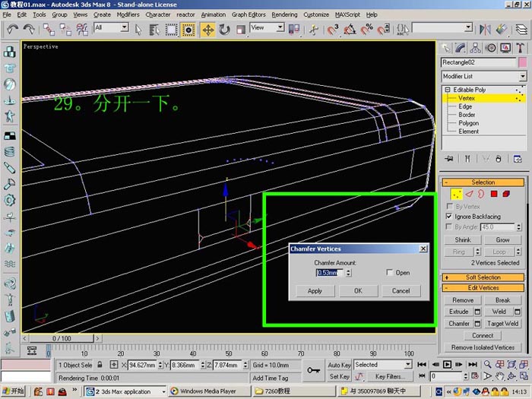Viewport: 532px width, 399px height.
Task: Click Cancel in Chamfer Vertices dialog
Action: click(401, 291)
